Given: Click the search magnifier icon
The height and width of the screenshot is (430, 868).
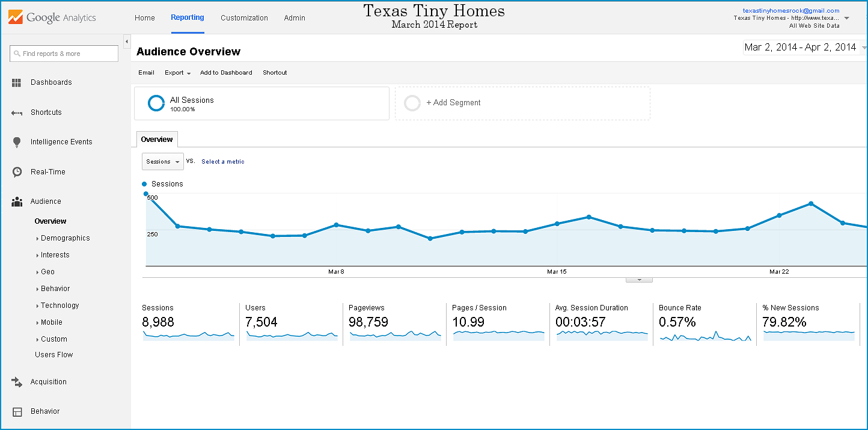Looking at the screenshot, I should click(17, 54).
